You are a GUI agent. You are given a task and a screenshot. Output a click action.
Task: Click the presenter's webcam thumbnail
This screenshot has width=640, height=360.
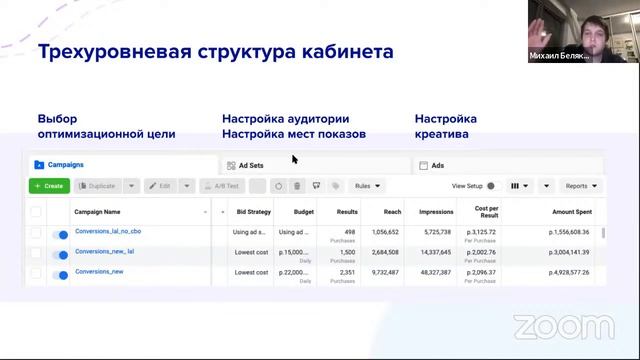(x=583, y=31)
